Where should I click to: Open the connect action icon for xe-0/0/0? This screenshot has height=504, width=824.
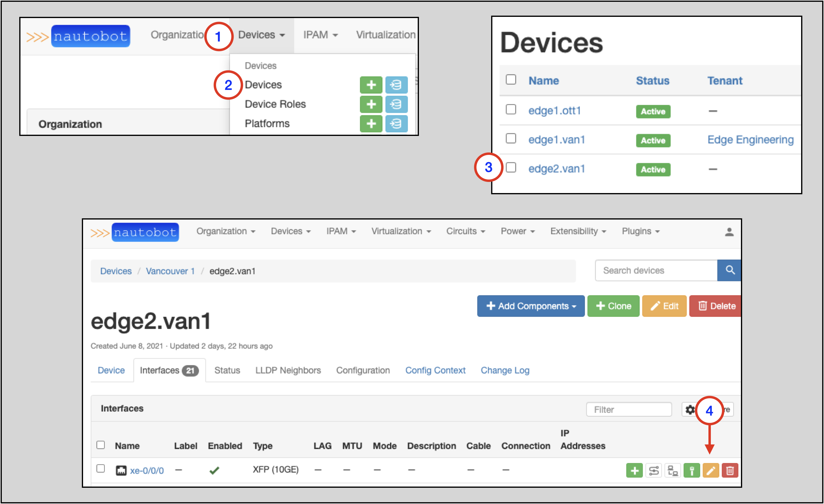pos(692,470)
